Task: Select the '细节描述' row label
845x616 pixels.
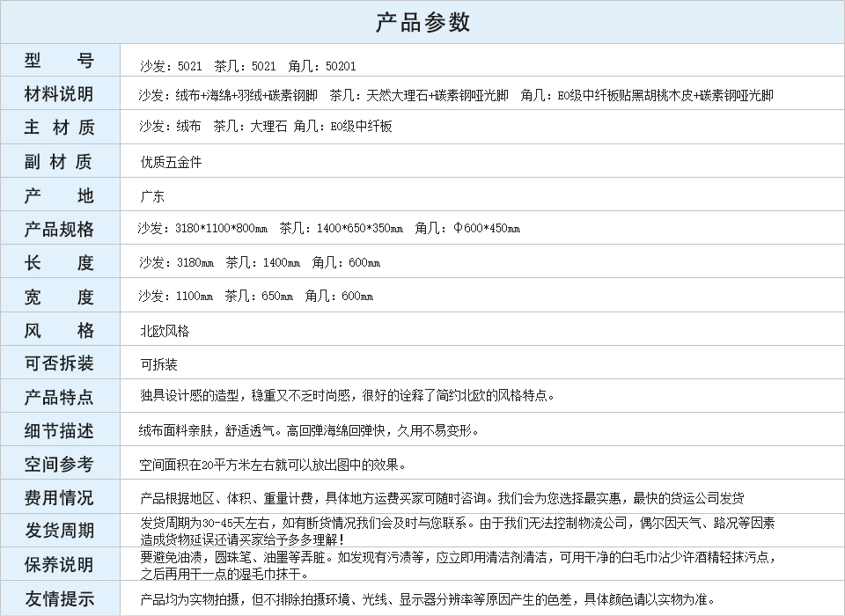Action: tap(59, 430)
